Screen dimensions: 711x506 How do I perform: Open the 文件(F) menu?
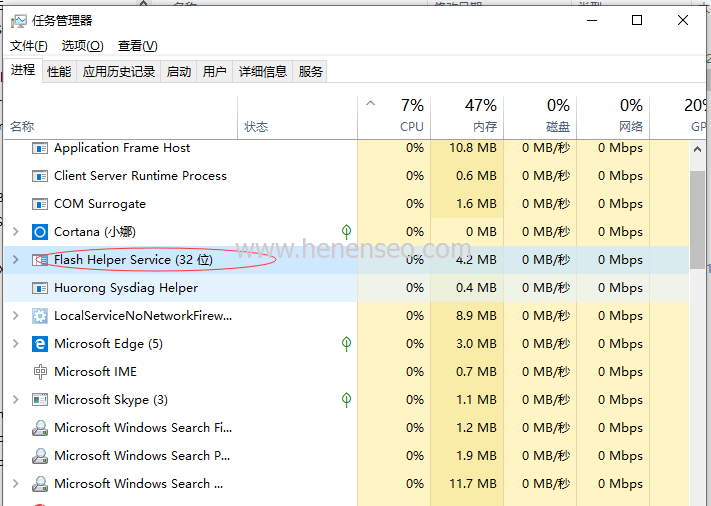(x=29, y=46)
